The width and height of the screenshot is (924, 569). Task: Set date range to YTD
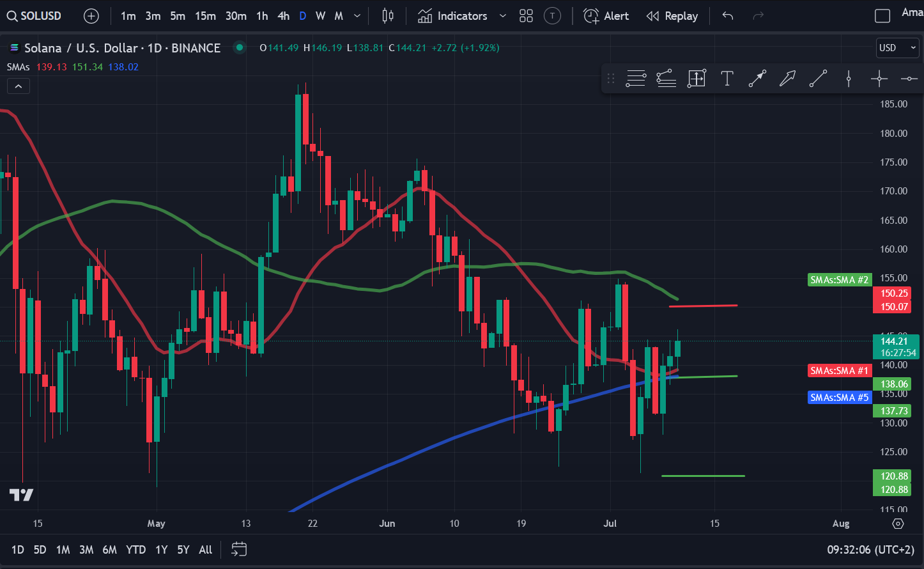pyautogui.click(x=135, y=549)
